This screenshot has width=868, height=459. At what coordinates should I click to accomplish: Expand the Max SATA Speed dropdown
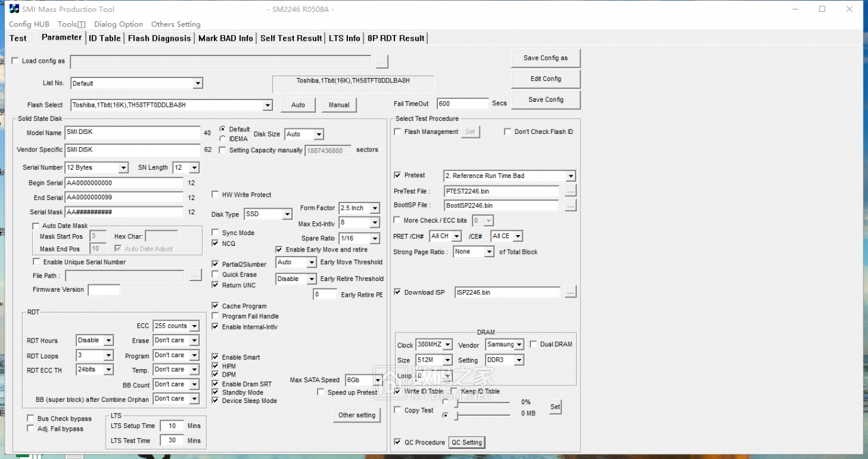pyautogui.click(x=377, y=380)
